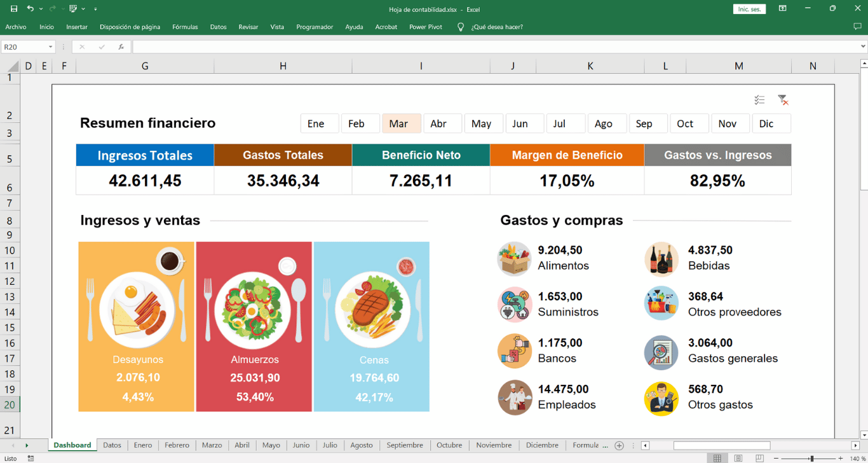This screenshot has width=868, height=463.
Task: Click the Redo icon
Action: pos(53,9)
